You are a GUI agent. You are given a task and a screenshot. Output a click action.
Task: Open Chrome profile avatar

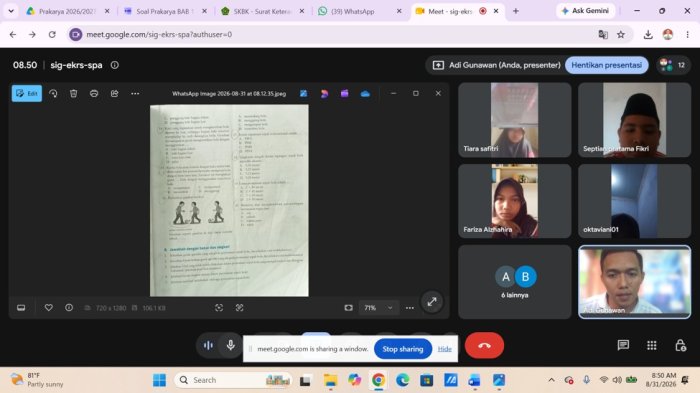point(668,34)
